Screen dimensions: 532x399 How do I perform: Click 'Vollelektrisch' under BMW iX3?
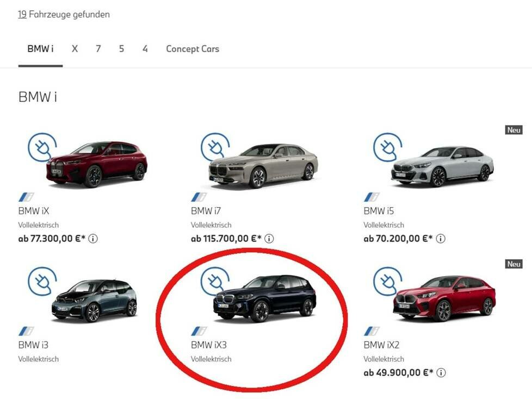pos(211,359)
